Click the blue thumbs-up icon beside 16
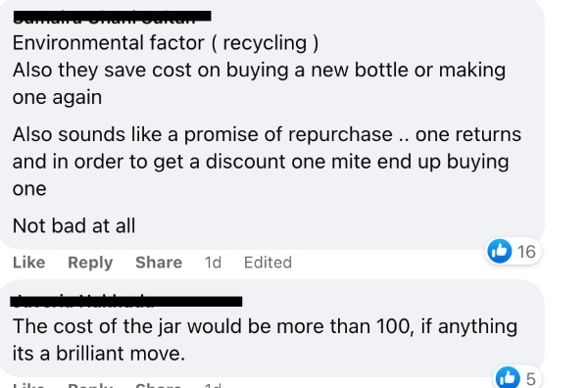 pyautogui.click(x=499, y=251)
